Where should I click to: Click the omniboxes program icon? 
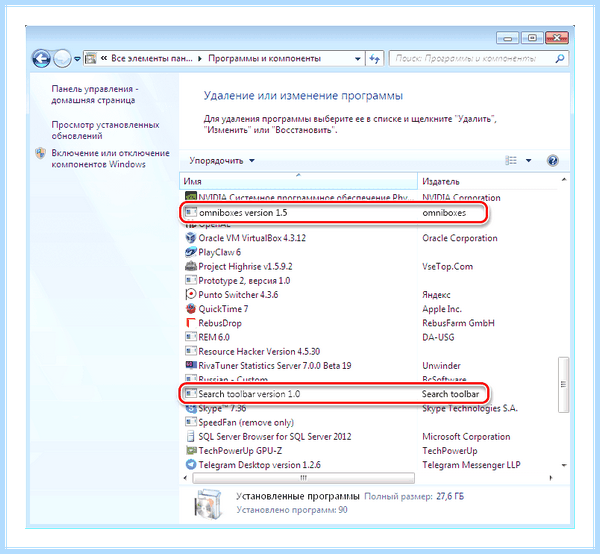click(191, 212)
